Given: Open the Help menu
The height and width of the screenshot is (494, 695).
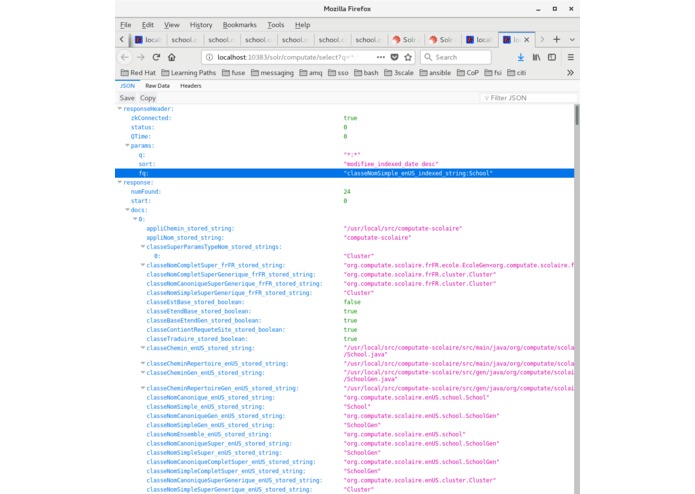Looking at the screenshot, I should click(302, 25).
